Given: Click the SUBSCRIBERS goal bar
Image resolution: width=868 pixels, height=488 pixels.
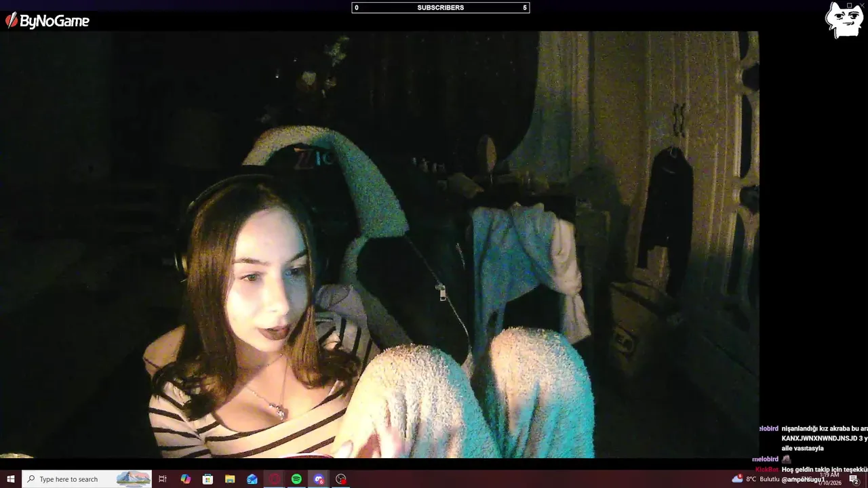Looking at the screenshot, I should click(440, 8).
